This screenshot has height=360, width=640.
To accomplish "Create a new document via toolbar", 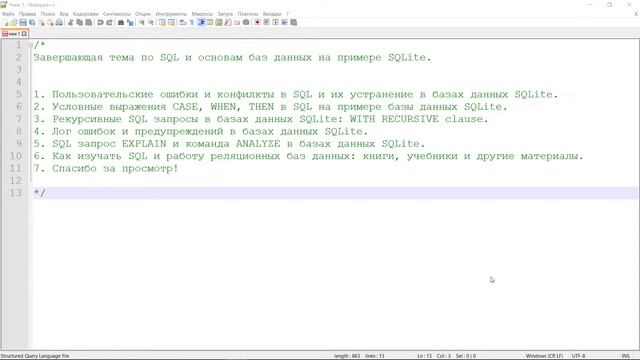I will pyautogui.click(x=5, y=22).
